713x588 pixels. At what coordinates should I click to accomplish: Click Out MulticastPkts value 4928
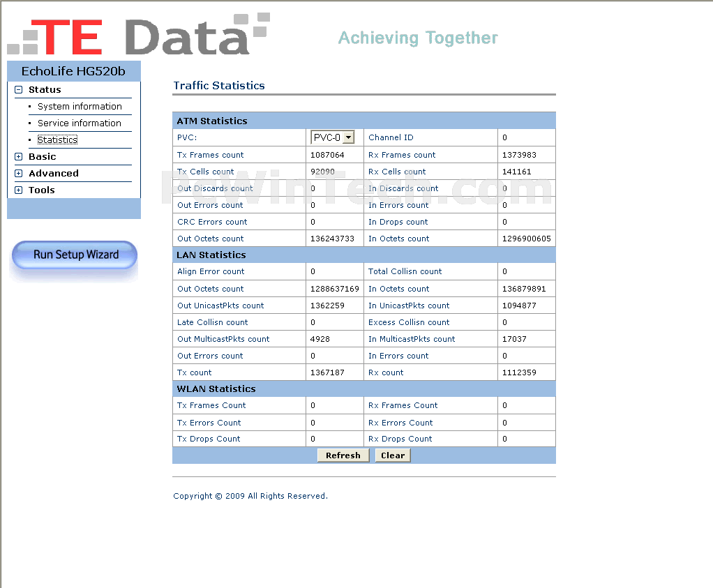click(320, 339)
